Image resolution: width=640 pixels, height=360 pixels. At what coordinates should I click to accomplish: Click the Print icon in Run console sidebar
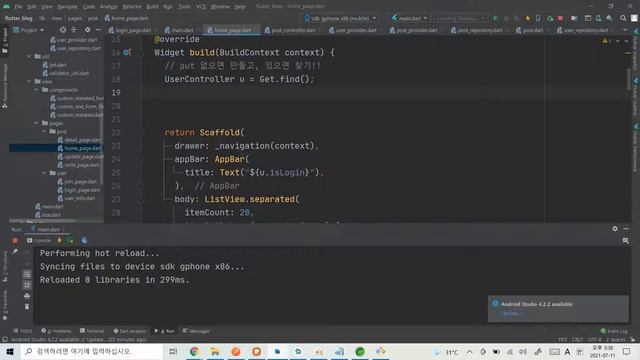(x=27, y=296)
